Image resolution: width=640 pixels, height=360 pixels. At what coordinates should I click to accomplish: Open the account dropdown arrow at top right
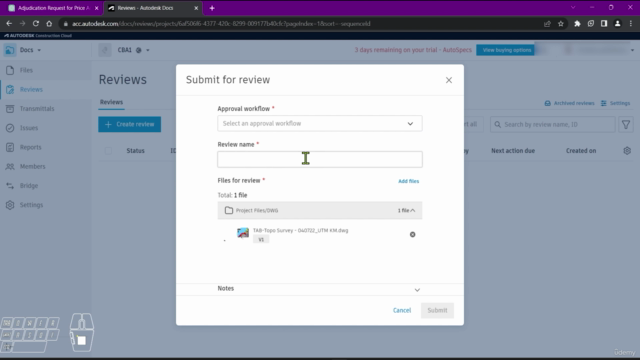pyautogui.click(x=632, y=50)
